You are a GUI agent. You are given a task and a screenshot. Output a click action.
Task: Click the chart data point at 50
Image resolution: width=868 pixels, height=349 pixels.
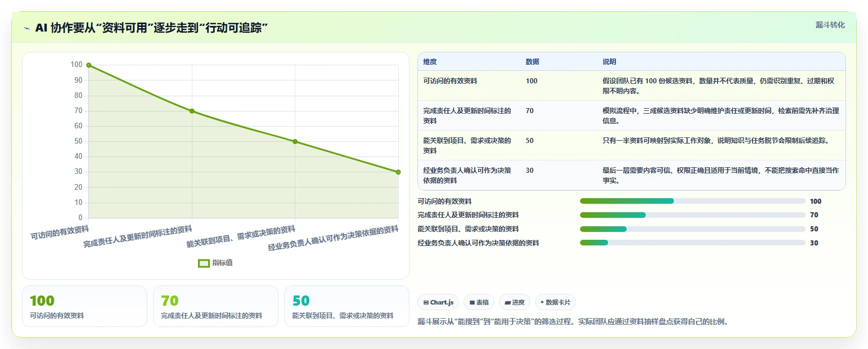295,141
